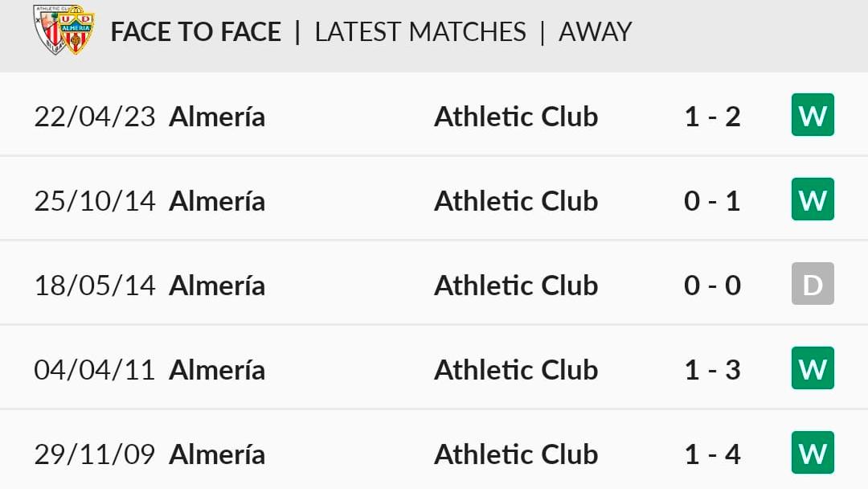The height and width of the screenshot is (489, 868).
Task: Select the LATEST MATCHES header tab
Action: click(420, 31)
